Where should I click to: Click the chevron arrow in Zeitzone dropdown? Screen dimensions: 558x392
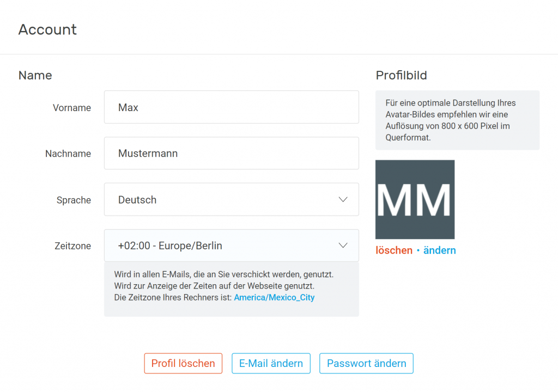(343, 246)
